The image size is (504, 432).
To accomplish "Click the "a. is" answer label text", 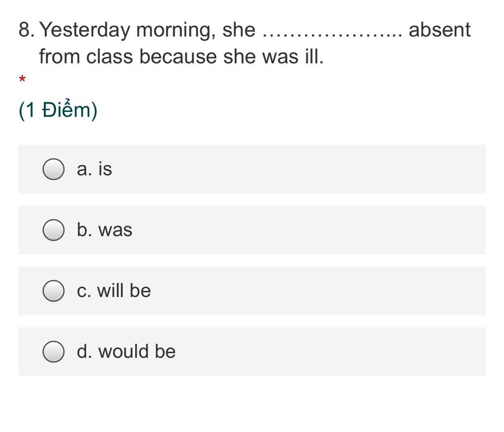I will point(94,169).
